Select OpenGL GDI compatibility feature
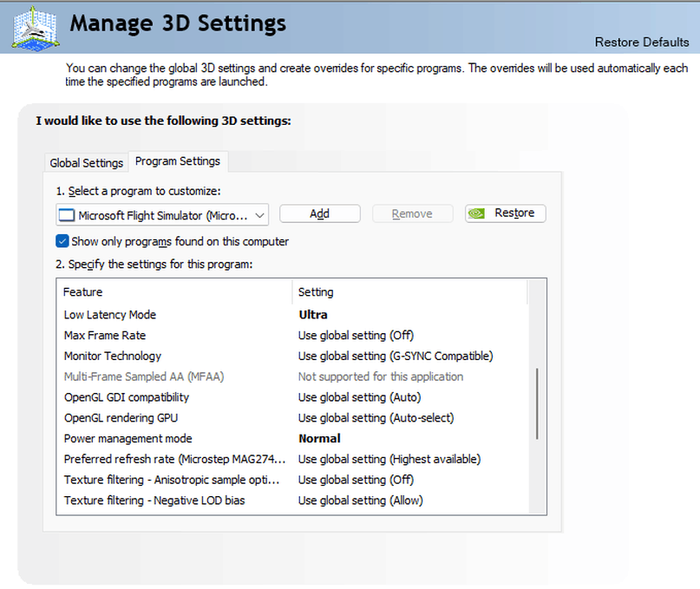The height and width of the screenshot is (589, 700). pyautogui.click(x=127, y=397)
